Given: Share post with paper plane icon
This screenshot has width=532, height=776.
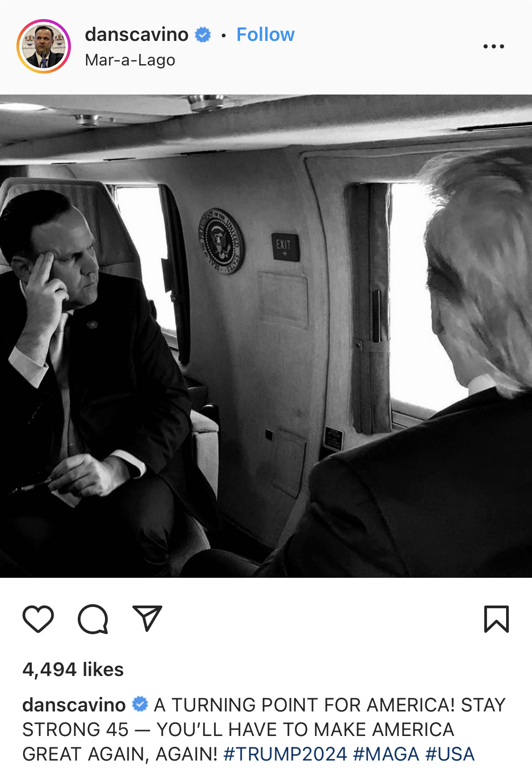Looking at the screenshot, I should [147, 618].
